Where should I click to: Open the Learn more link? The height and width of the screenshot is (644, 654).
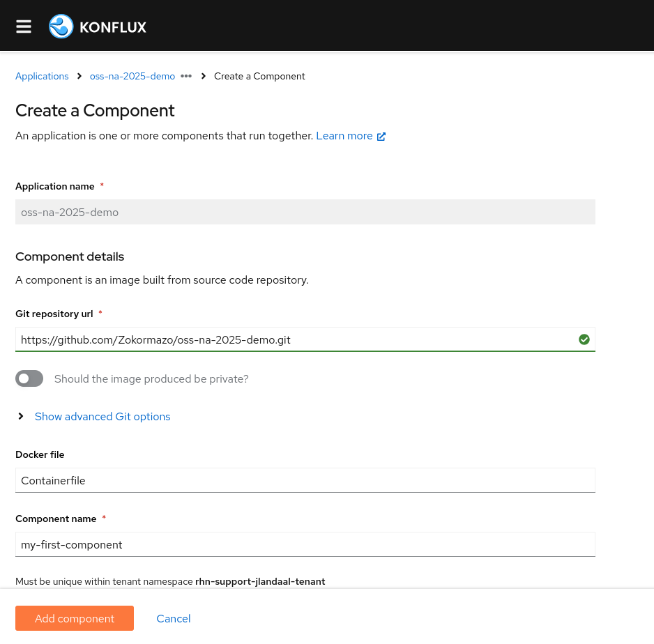pos(344,135)
